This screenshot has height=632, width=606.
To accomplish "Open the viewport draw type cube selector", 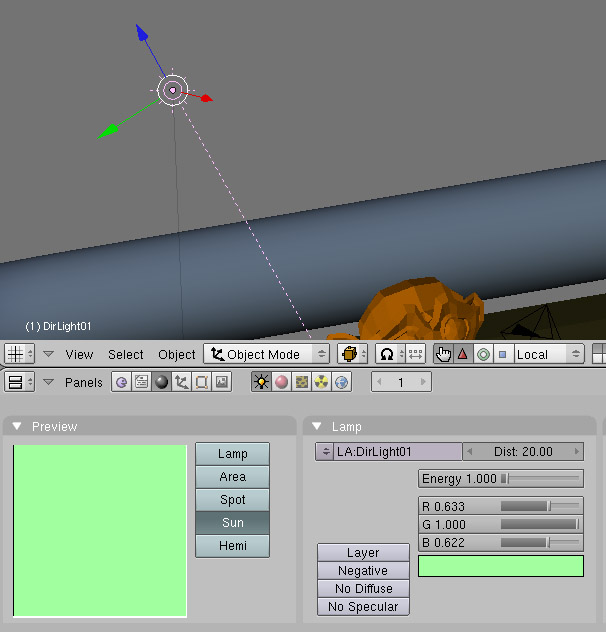I will [352, 354].
